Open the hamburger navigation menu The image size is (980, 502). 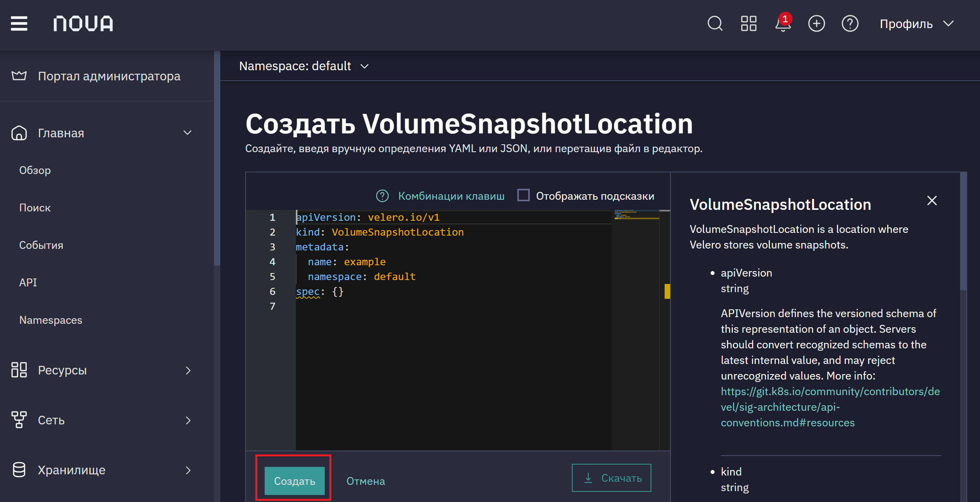[x=19, y=23]
